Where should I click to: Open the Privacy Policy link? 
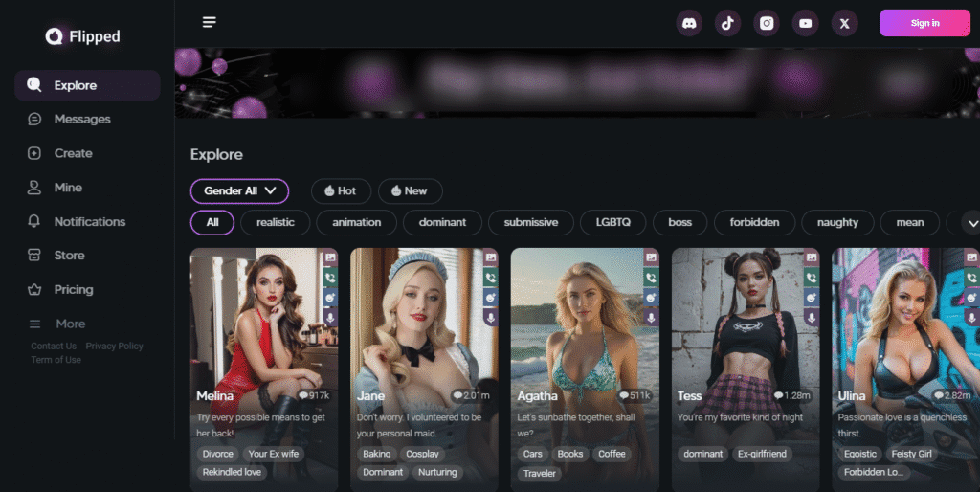tap(115, 346)
